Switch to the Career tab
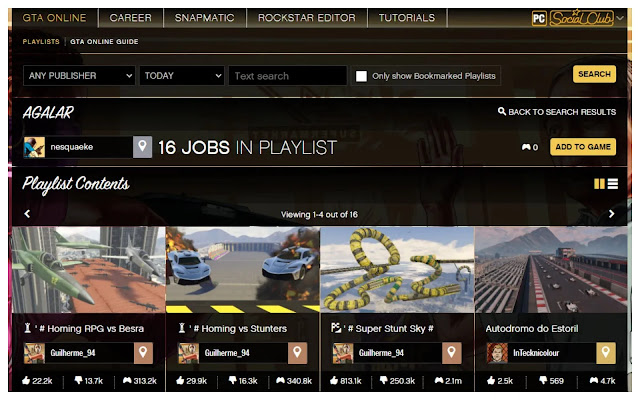640x400 pixels. tap(130, 18)
